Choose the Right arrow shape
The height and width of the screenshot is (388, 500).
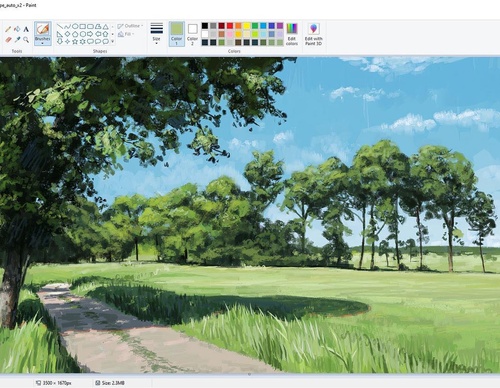click(90, 34)
